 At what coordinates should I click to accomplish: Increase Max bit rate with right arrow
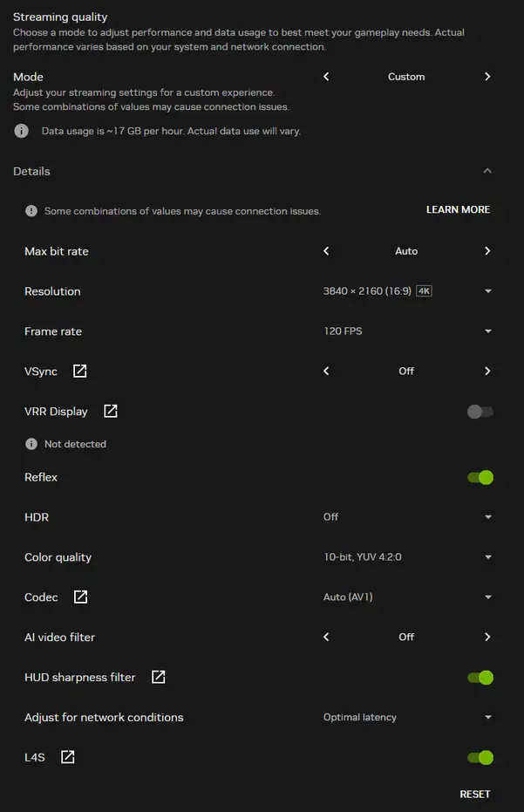coord(487,250)
